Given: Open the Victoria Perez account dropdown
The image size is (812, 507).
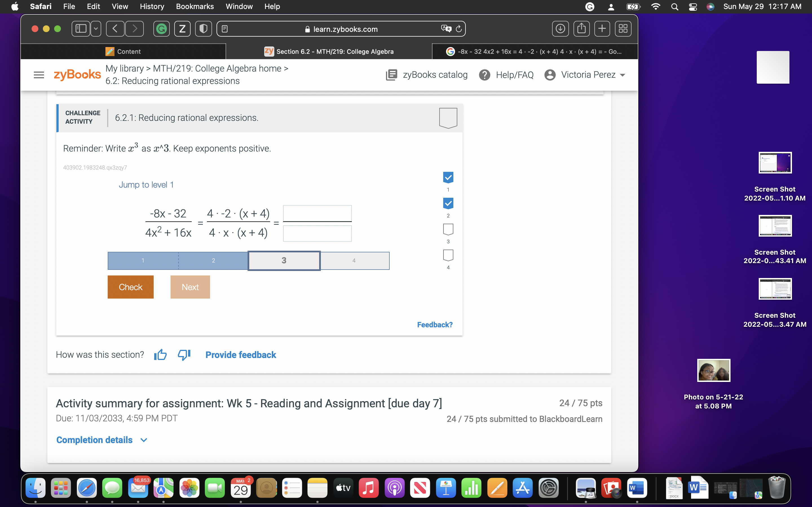Looking at the screenshot, I should coord(623,75).
